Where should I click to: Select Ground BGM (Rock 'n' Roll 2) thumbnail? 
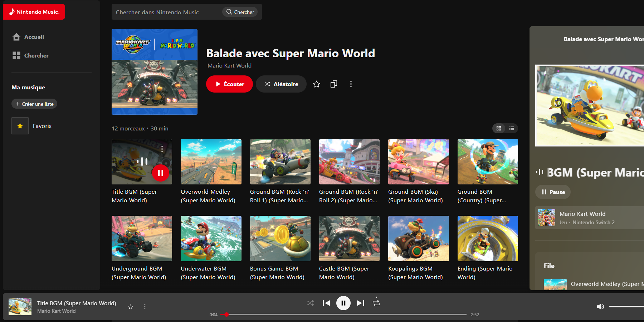(x=349, y=162)
